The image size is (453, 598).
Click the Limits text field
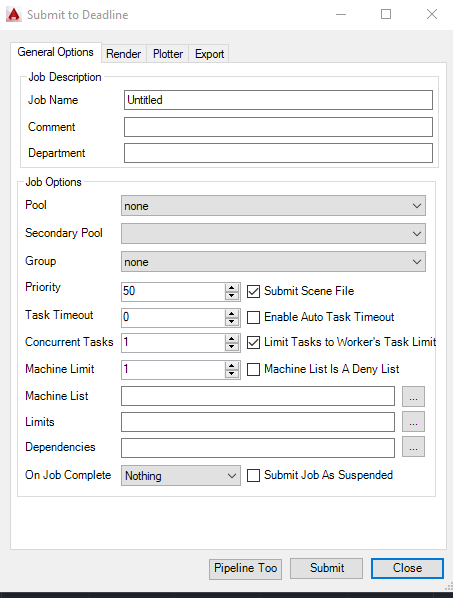(x=258, y=422)
